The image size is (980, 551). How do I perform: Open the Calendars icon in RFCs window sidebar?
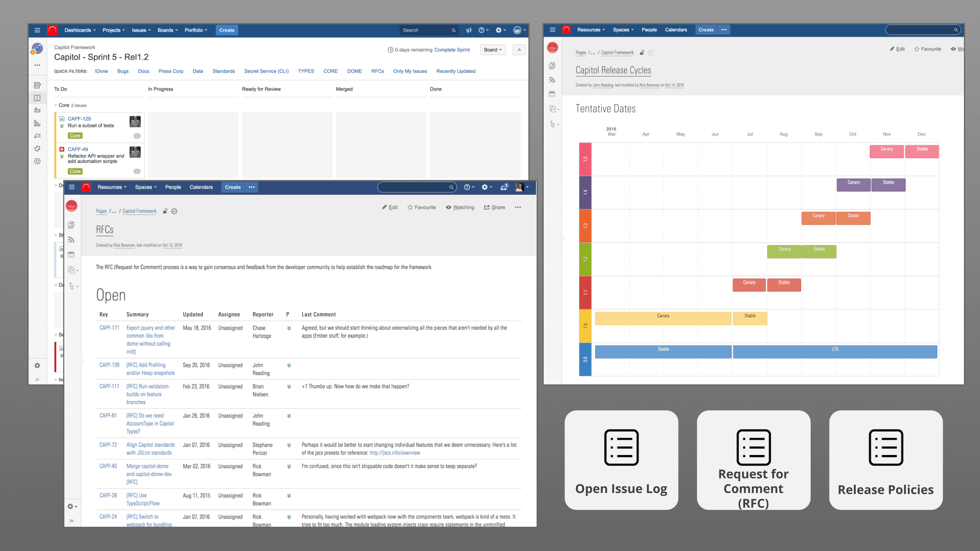pyautogui.click(x=71, y=254)
